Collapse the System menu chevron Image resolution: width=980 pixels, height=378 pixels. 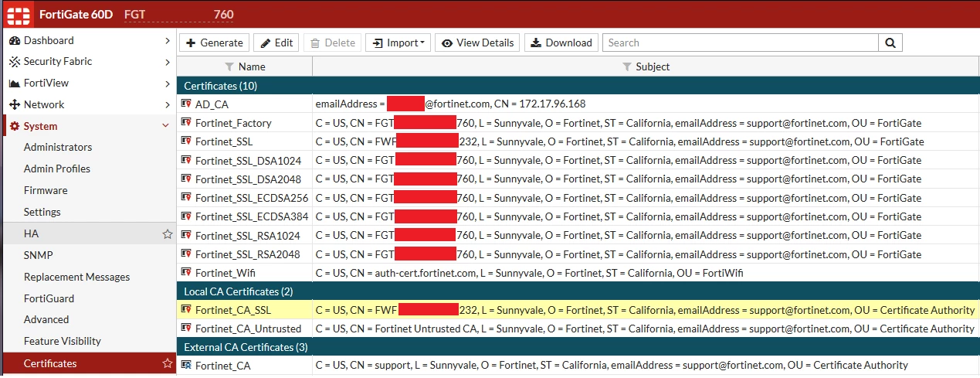(x=165, y=126)
